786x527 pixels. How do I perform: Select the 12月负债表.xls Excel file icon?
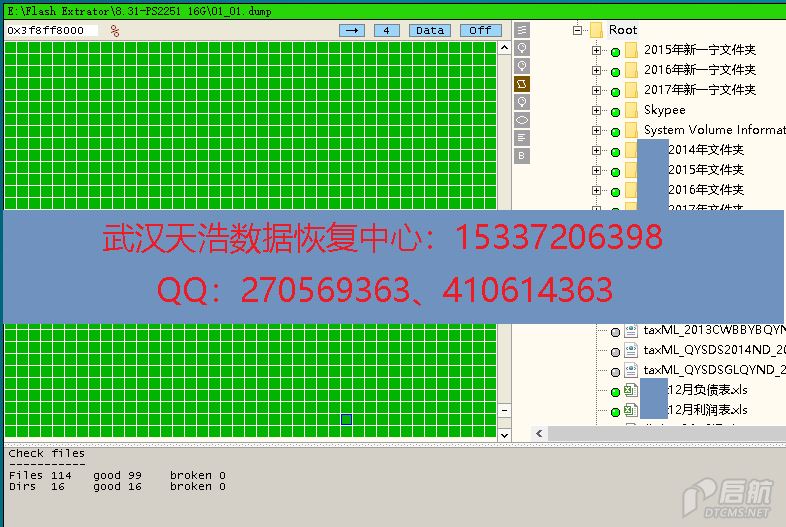(631, 390)
